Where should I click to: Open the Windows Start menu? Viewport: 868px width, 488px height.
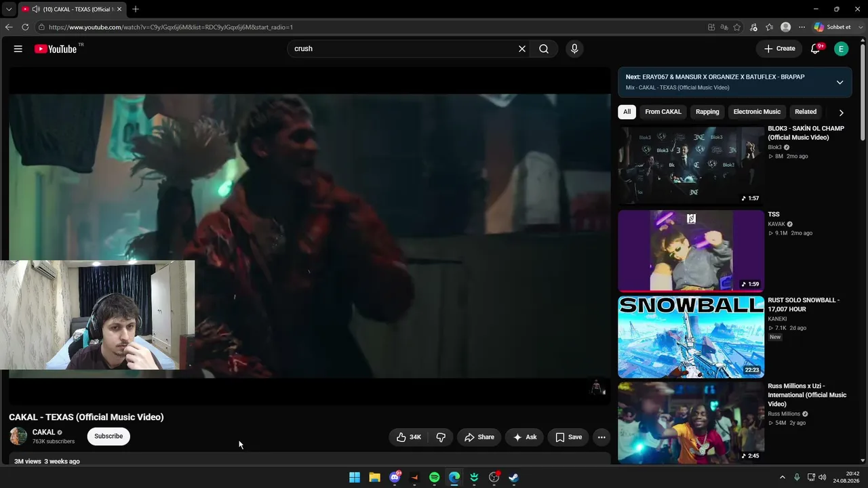(355, 477)
